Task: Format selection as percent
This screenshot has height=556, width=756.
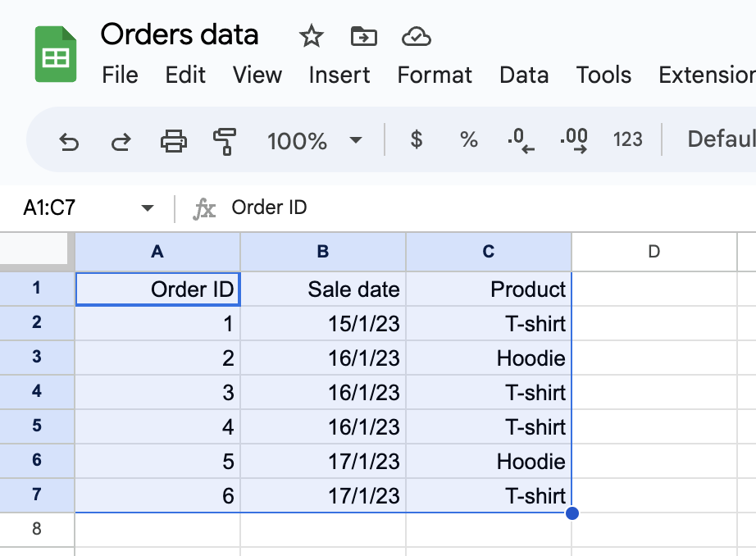Action: point(468,139)
